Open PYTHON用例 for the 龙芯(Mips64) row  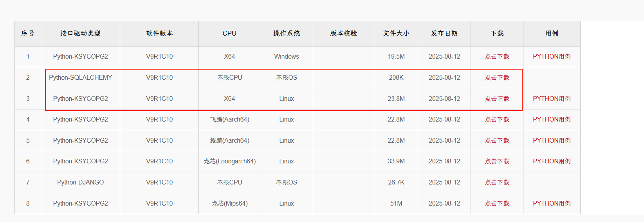(551, 204)
